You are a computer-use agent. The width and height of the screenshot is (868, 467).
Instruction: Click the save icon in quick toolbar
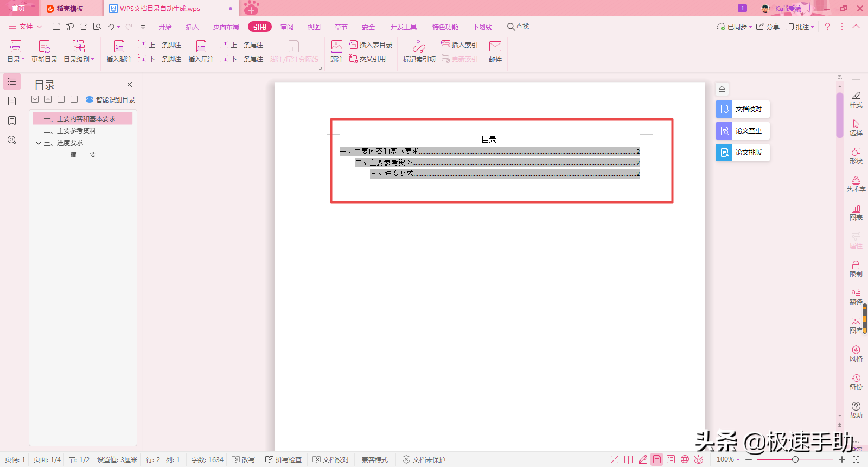pos(56,27)
